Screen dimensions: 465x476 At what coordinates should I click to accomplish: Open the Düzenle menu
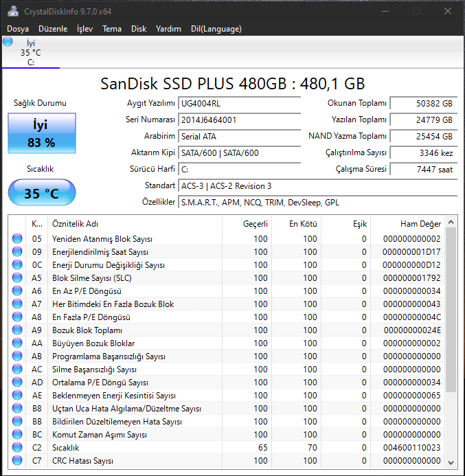(53, 29)
